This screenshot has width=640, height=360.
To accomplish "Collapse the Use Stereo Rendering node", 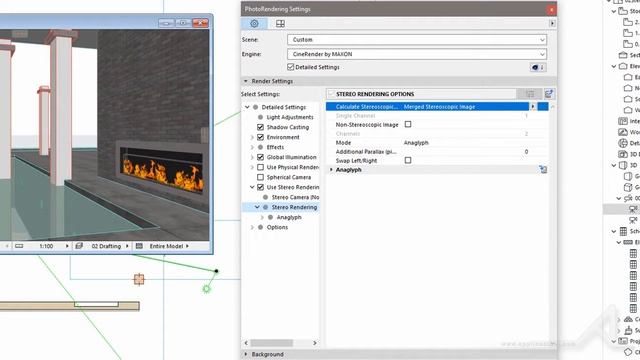I will pos(252,187).
